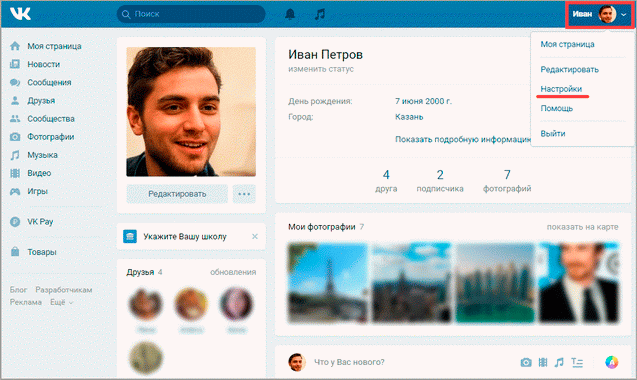Click the home icon beside Моя страница

pyautogui.click(x=15, y=46)
